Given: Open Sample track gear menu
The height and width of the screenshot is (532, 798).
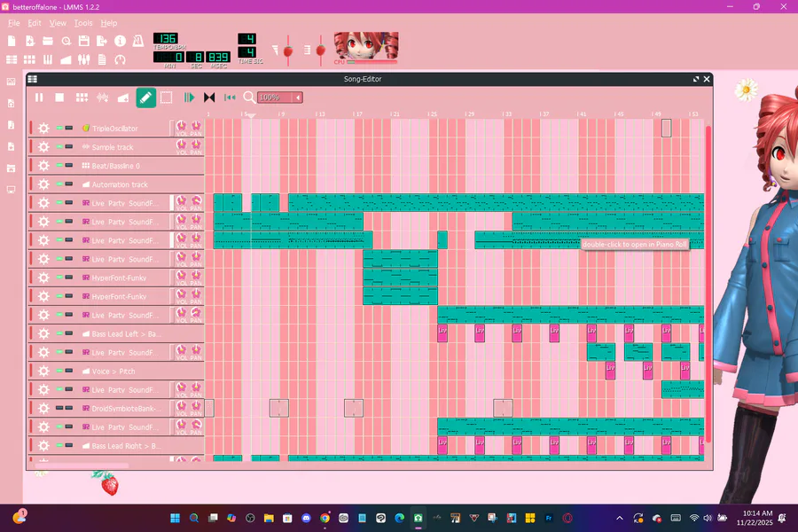Looking at the screenshot, I should tap(43, 147).
